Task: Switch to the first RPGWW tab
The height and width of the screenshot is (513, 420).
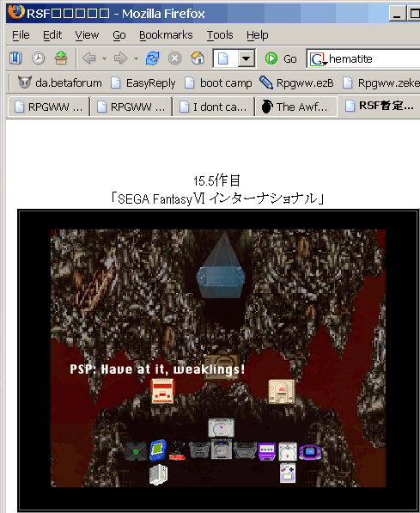Action: click(48, 107)
